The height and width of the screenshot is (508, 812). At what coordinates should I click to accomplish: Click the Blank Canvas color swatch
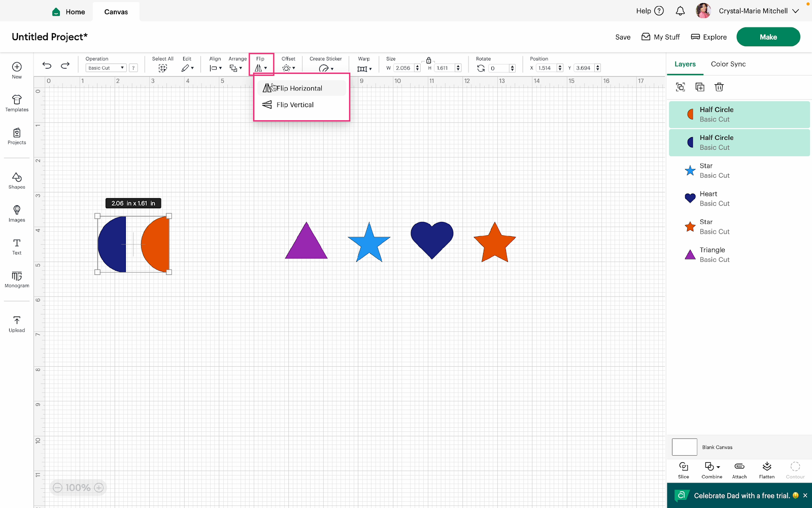click(x=684, y=447)
